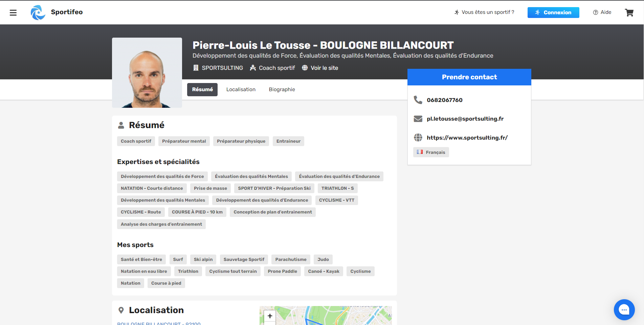Click the Prone Paddle tag
The image size is (644, 325).
[x=283, y=271]
